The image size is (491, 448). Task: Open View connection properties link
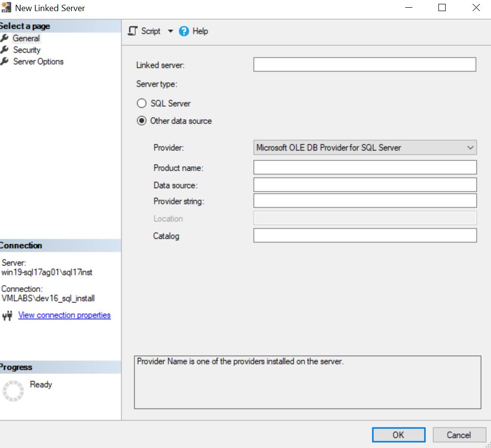(x=64, y=315)
